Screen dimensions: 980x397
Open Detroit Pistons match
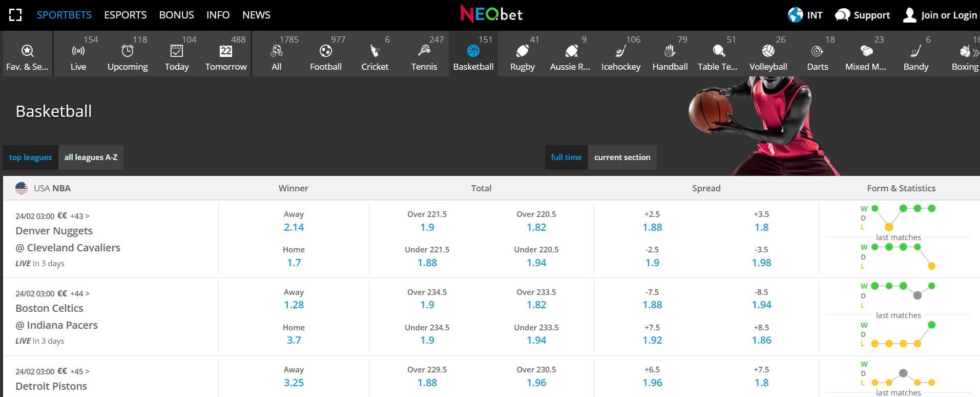pos(51,386)
